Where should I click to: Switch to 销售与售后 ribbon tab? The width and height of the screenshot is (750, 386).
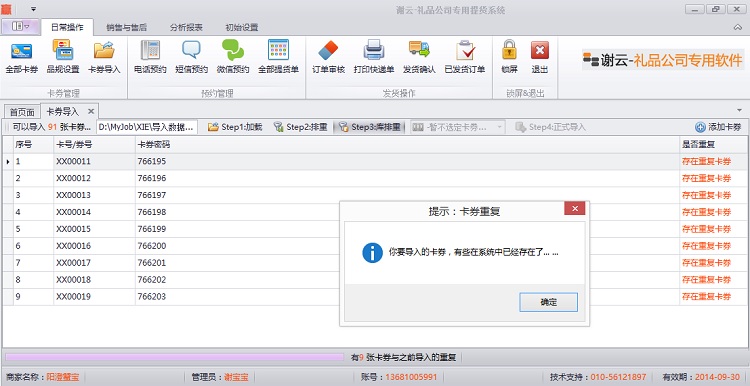pyautogui.click(x=126, y=27)
